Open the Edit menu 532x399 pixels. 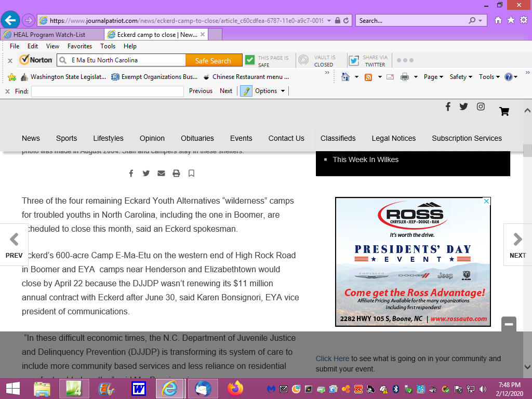tap(33, 46)
